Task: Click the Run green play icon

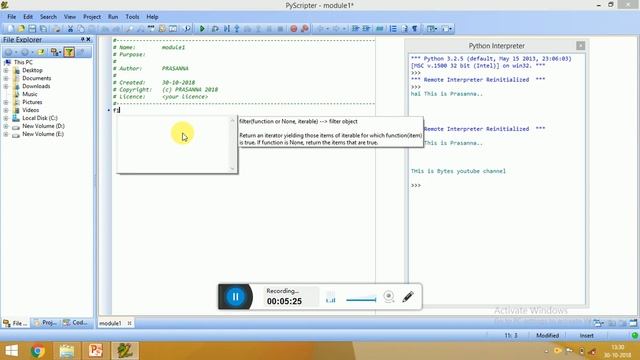Action: point(202,29)
